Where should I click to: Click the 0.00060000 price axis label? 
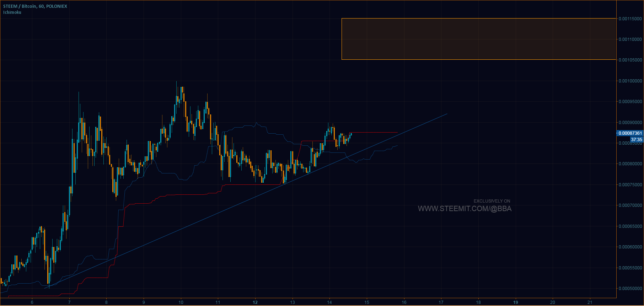pyautogui.click(x=630, y=247)
